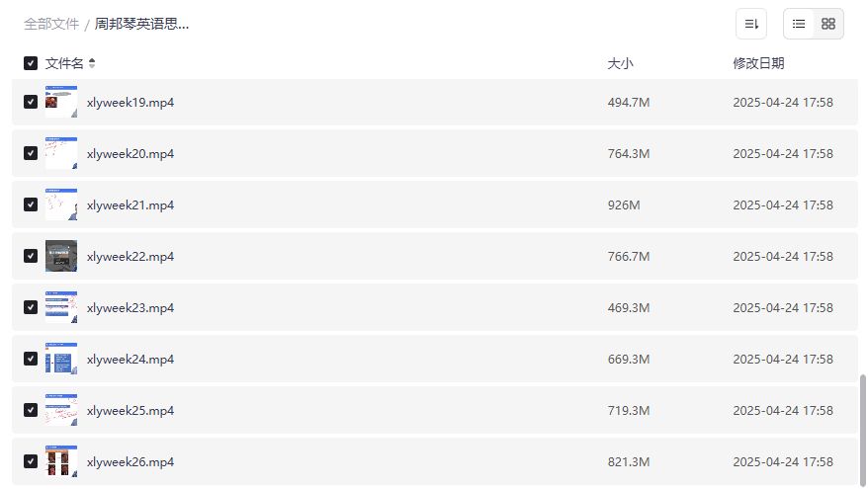Go to 全部文件 in breadcrumb
This screenshot has width=868, height=489.
tap(51, 24)
